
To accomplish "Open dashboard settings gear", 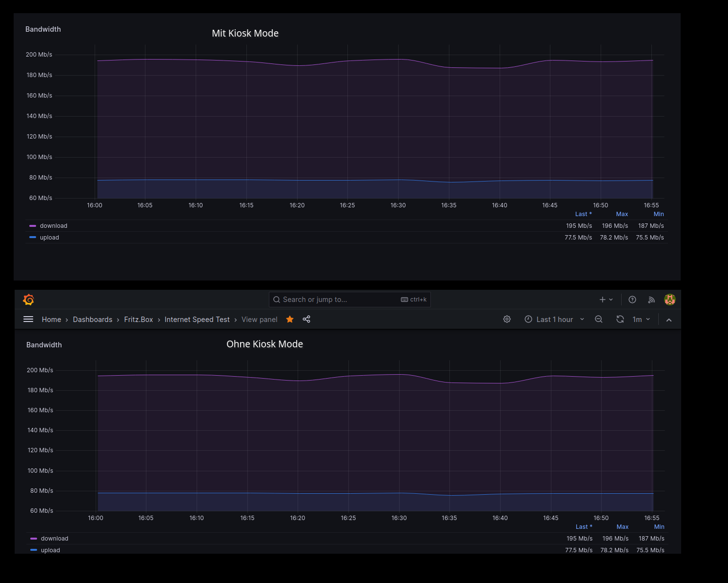I will (x=507, y=319).
